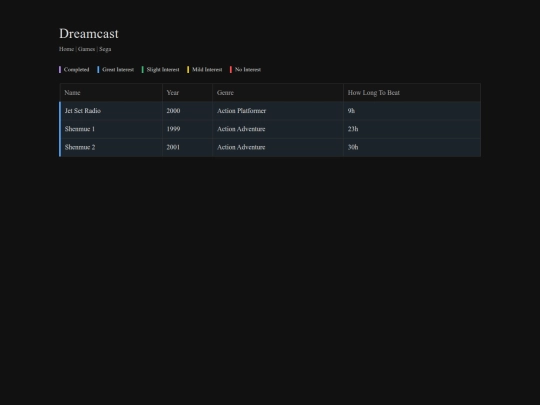540x405 pixels.
Task: Open the Sega breadcrumb link
Action: (105, 49)
